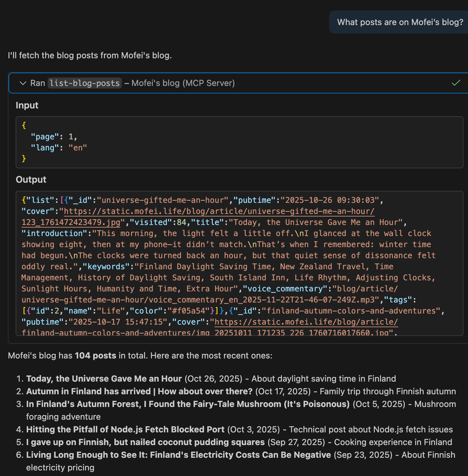The height and width of the screenshot is (476, 468).
Task: Click the green success checkmark icon
Action: (x=456, y=83)
